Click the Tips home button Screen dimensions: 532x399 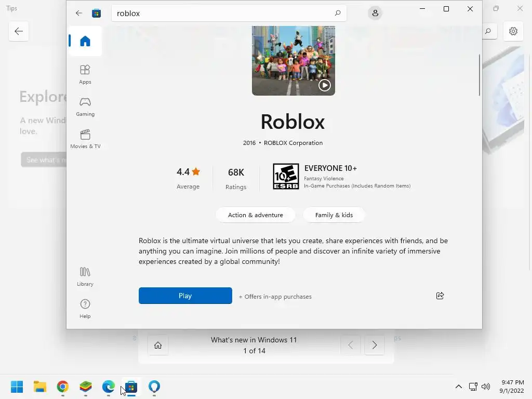pos(158,345)
